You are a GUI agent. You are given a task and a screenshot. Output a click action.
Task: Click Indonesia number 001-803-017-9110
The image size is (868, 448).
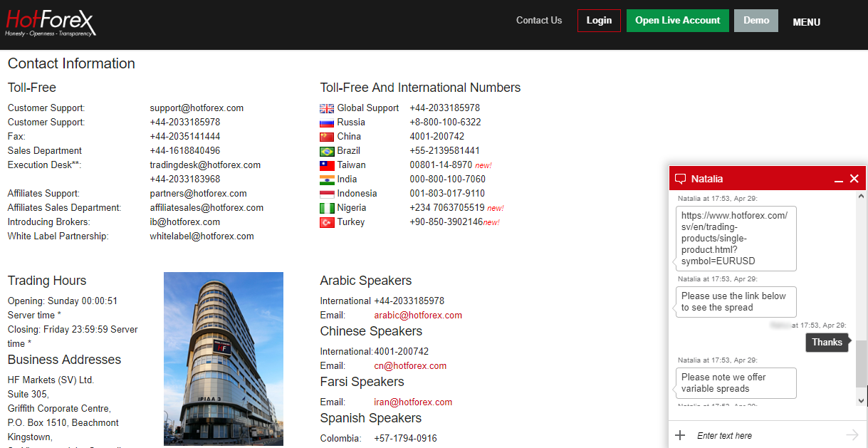tap(447, 194)
